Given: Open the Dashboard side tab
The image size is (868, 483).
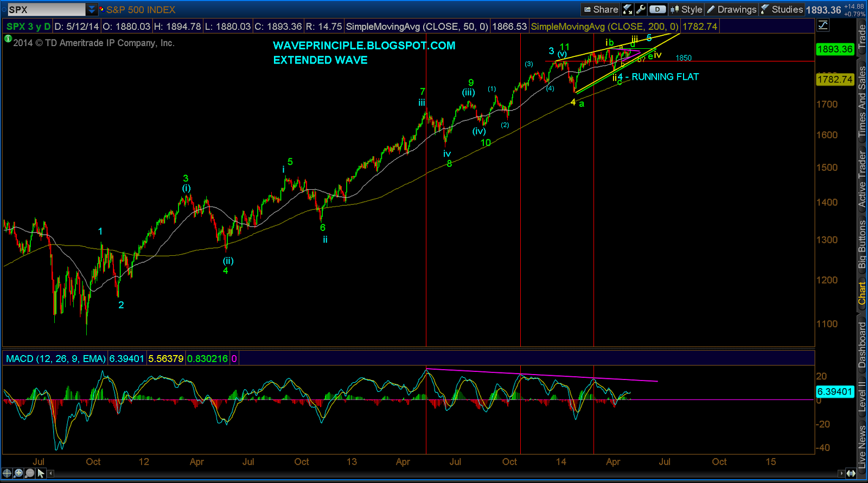Looking at the screenshot, I should pos(862,345).
